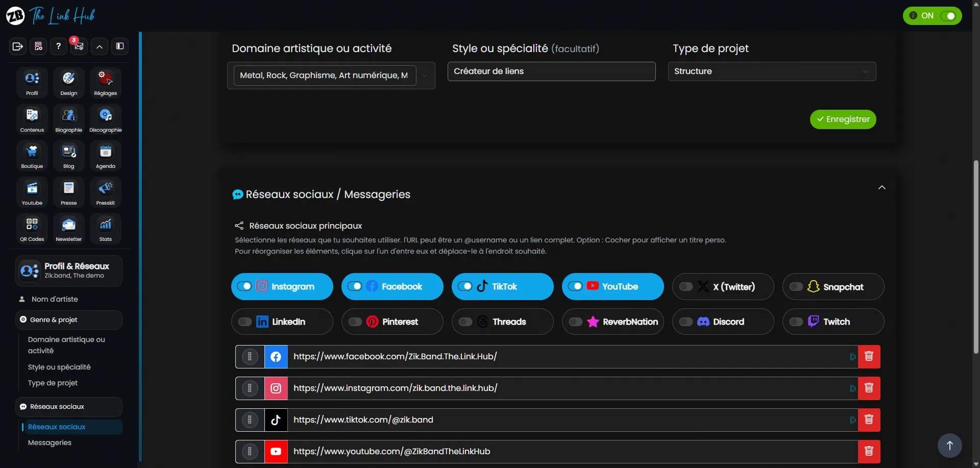980x468 pixels.
Task: Delete the TikTok URL row
Action: point(869,420)
